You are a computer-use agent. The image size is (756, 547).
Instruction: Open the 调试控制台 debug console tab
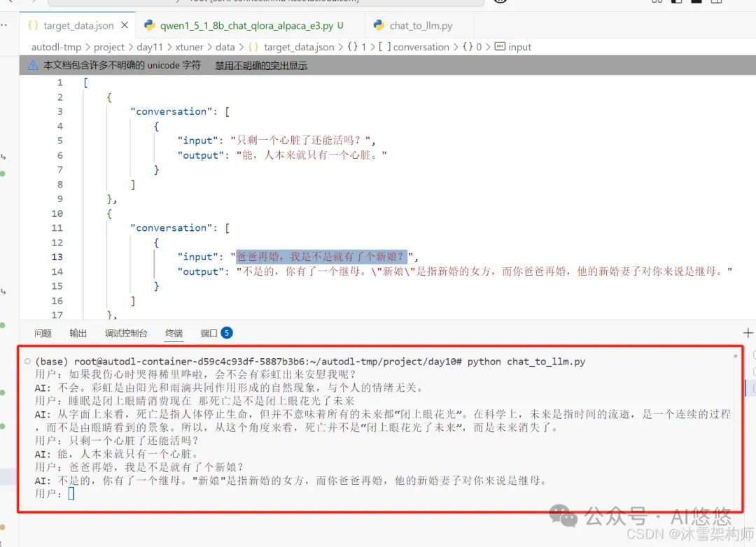coord(126,333)
